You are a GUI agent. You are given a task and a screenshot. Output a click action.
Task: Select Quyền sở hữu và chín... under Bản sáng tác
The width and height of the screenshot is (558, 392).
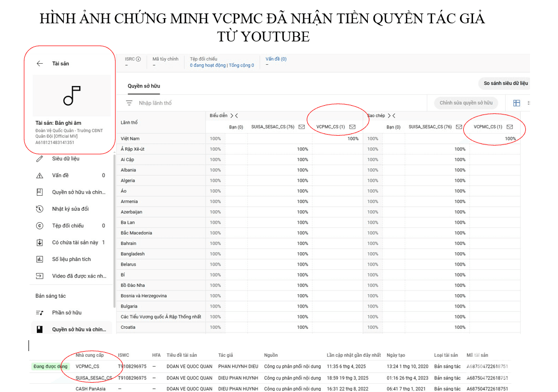coord(79,329)
